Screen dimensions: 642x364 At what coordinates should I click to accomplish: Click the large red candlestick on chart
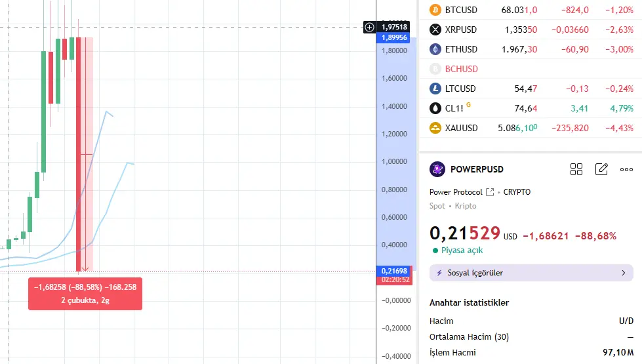coord(78,154)
